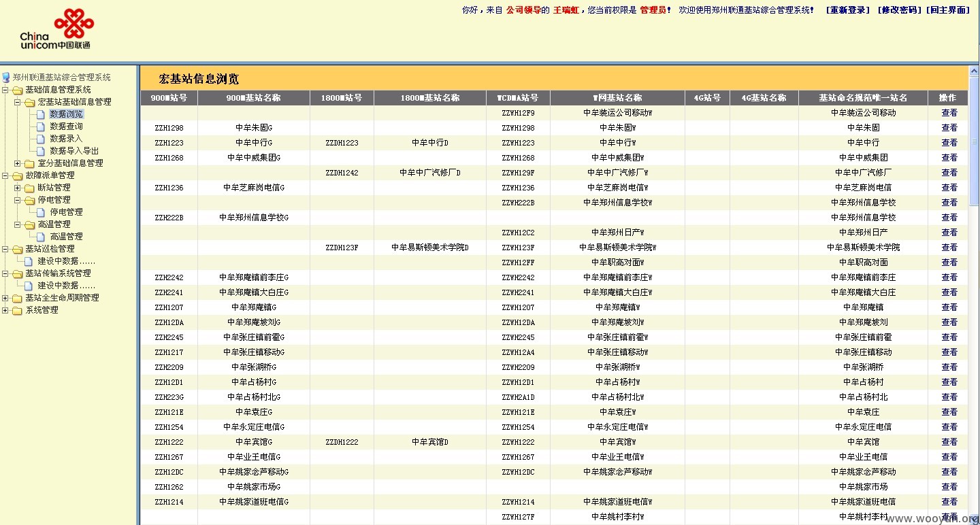
Task: Collapse the 基站巡检管理 tree node
Action: 5,249
